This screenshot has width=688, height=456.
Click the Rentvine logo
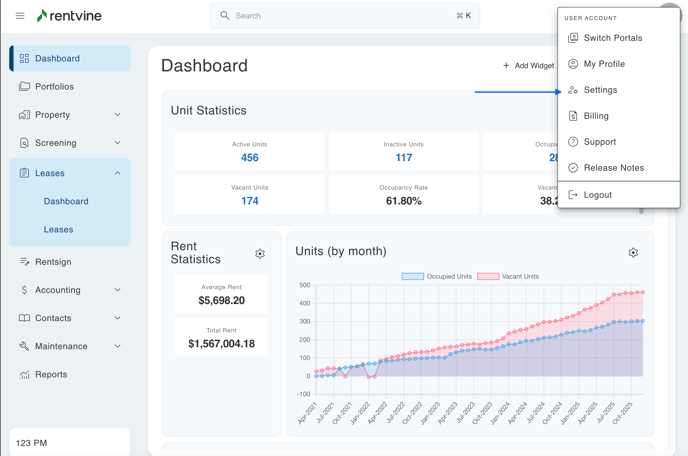click(69, 16)
